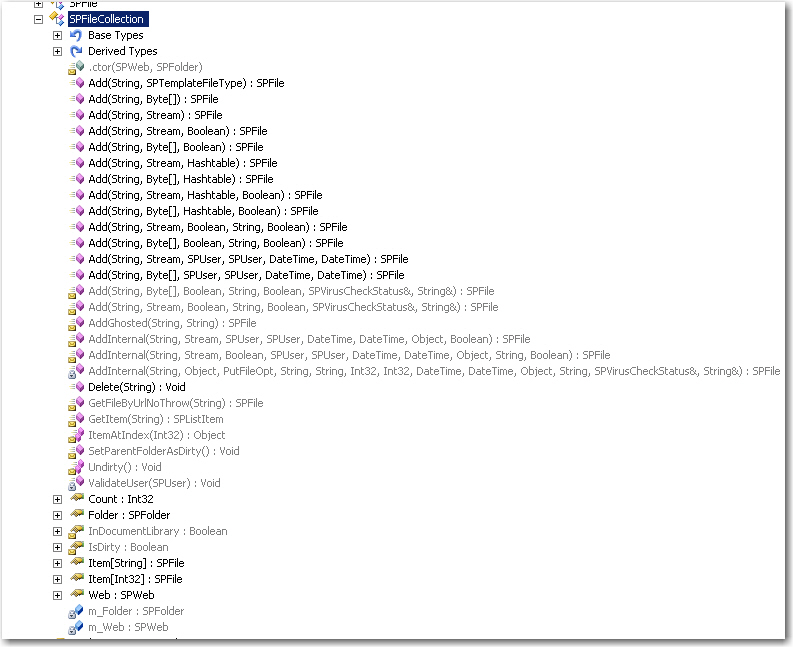This screenshot has width=793, height=647.
Task: Select Add with Byte[] and SPVirusCheckStatus& parameters
Action: point(291,291)
